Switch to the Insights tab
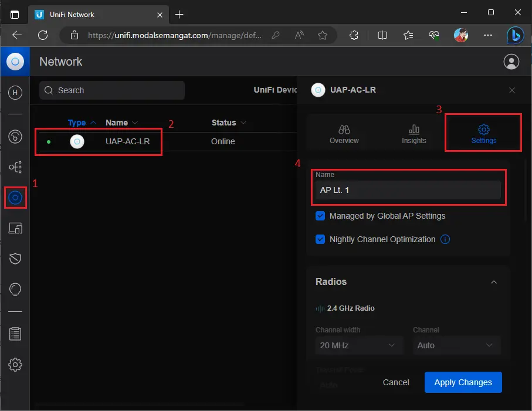 [414, 134]
